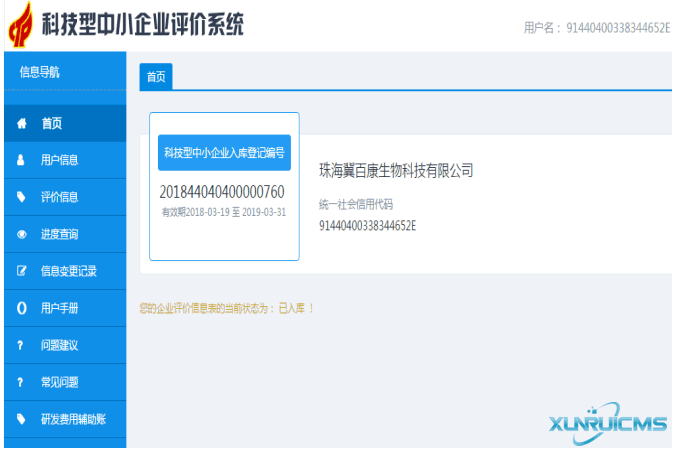673x449 pixels.
Task: Click the home icon beside 首页
Action: coord(21,124)
